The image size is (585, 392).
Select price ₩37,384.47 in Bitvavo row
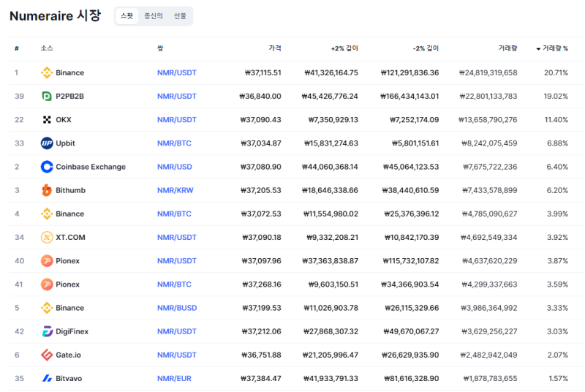[x=261, y=378]
